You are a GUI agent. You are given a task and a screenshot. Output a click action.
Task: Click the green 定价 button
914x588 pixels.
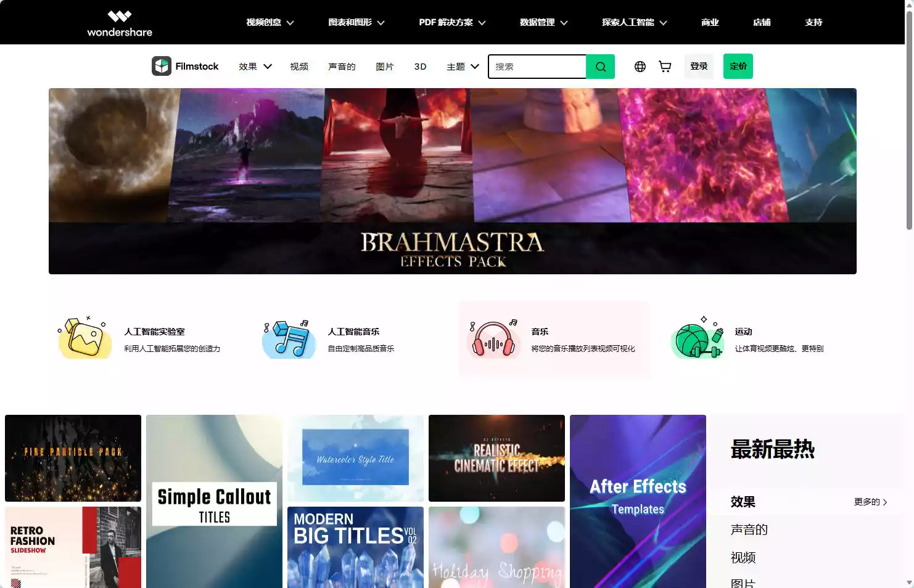(x=738, y=66)
